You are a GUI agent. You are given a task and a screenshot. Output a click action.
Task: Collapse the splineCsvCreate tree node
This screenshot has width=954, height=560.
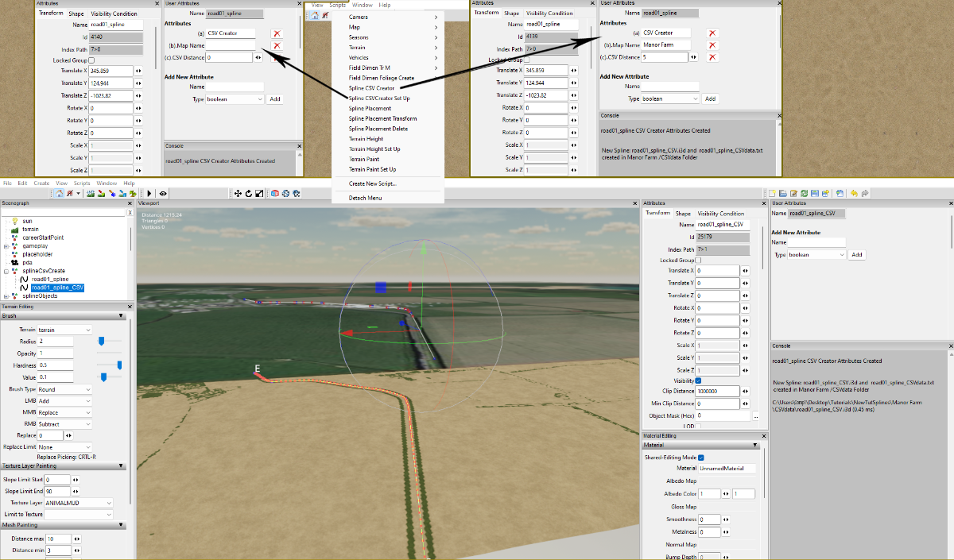[6, 271]
